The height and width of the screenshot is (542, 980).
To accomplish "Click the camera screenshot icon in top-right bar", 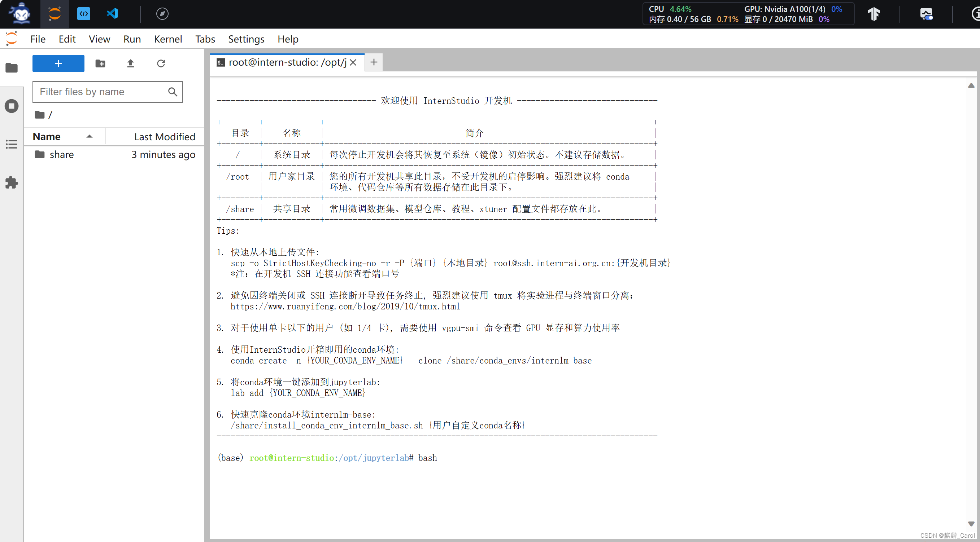I will (x=926, y=14).
